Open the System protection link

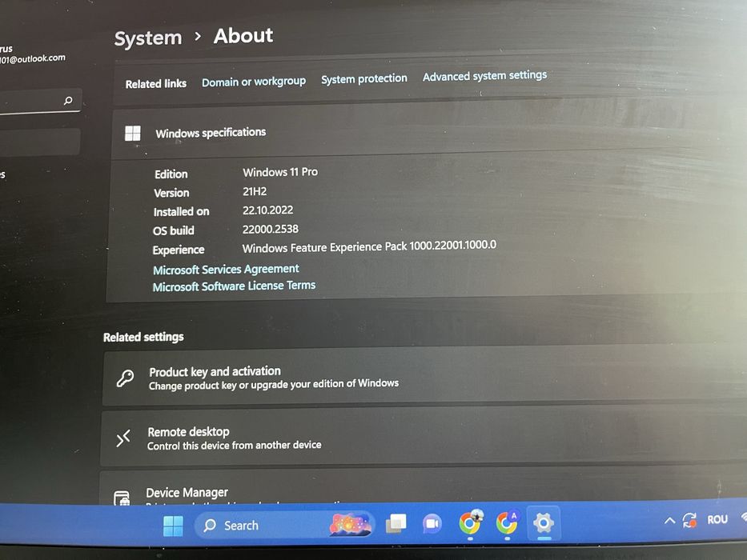coord(364,78)
